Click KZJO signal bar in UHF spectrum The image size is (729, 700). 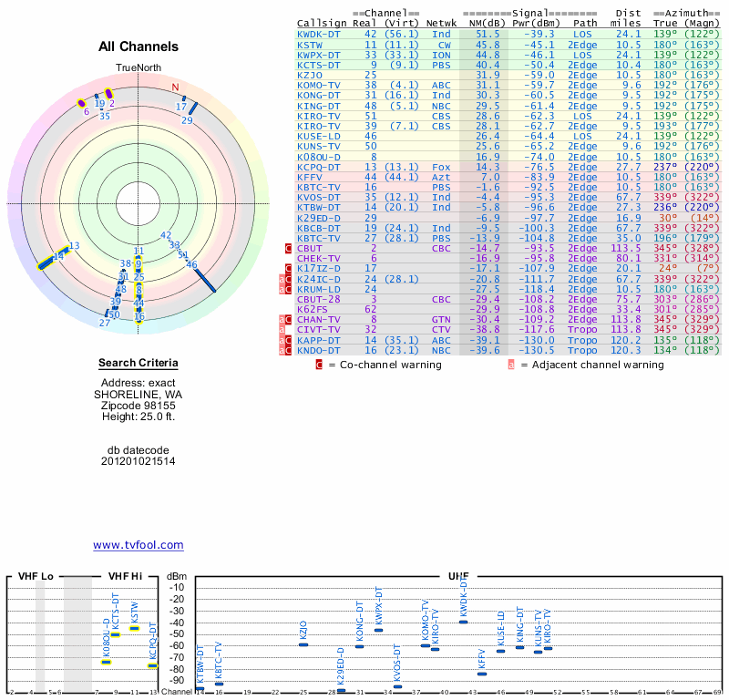(303, 644)
